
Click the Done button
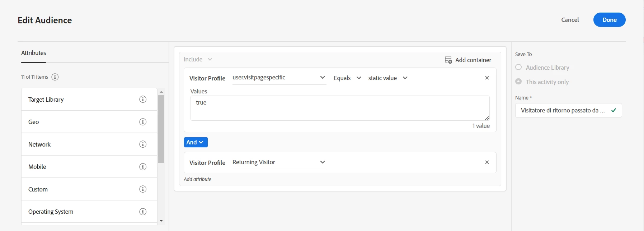(x=609, y=20)
